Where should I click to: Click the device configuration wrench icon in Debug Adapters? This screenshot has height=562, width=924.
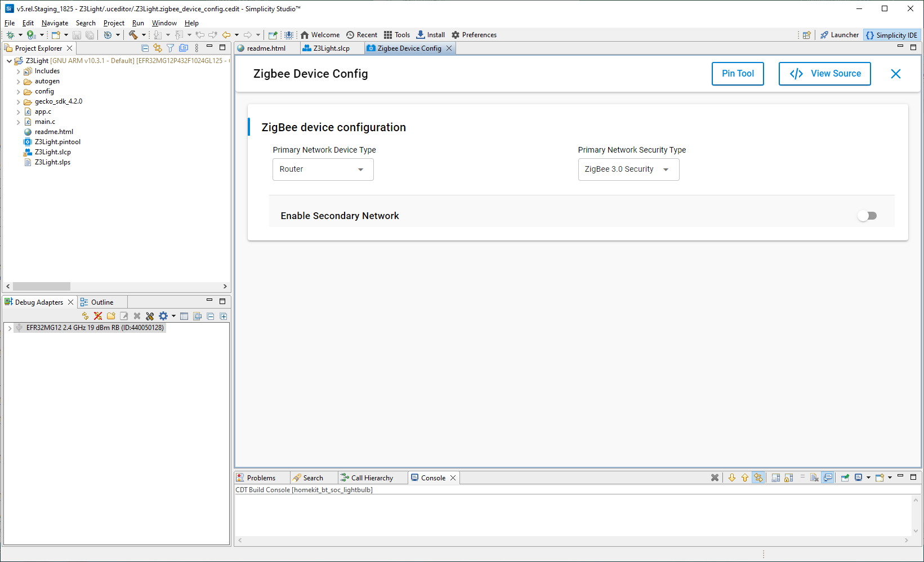tap(150, 316)
